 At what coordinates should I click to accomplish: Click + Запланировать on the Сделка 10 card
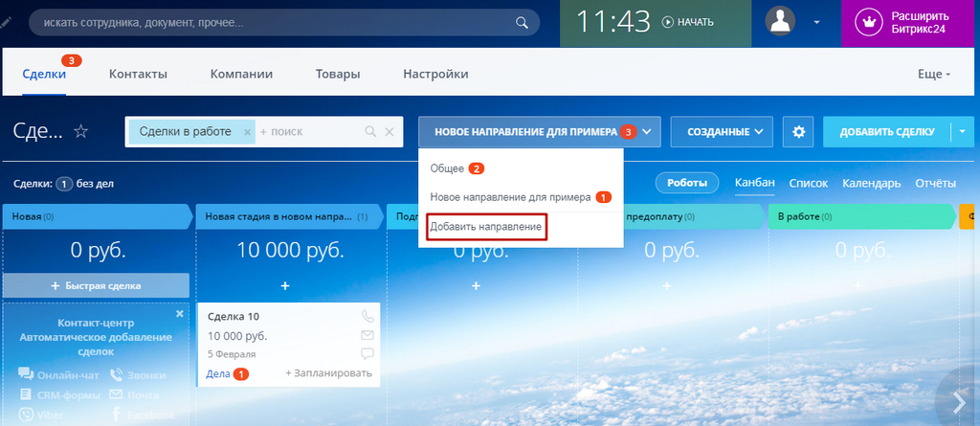[329, 373]
